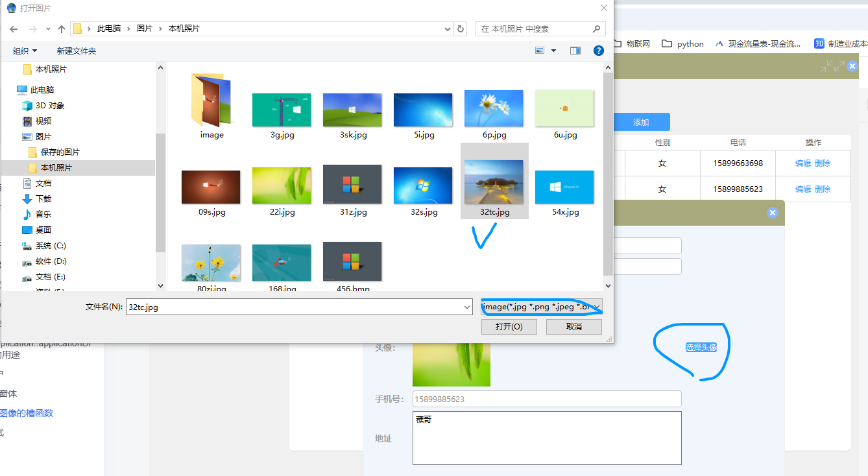Open 3D 对象 in navigation tree

coord(43,106)
